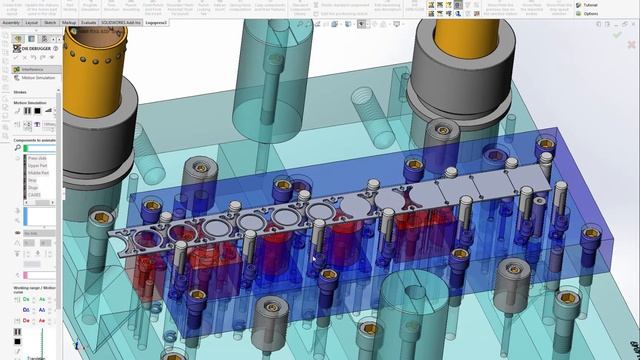Click the pin icon under Die Debugger title
This screenshot has width=640, height=360.
52,58
